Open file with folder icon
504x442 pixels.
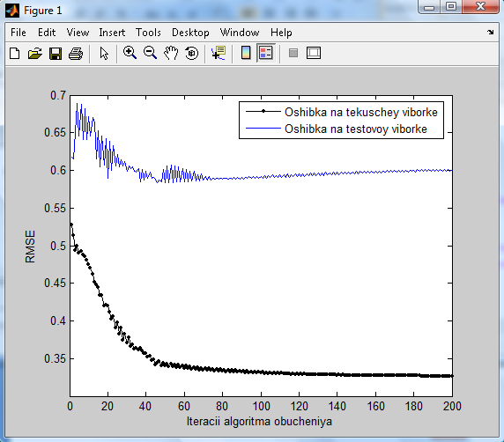(34, 54)
